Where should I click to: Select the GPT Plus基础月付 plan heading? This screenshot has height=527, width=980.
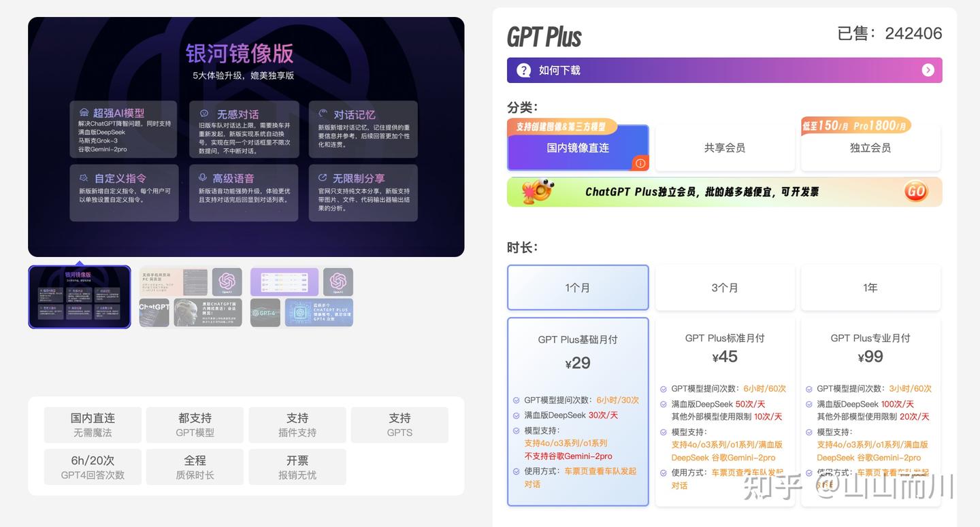[578, 339]
